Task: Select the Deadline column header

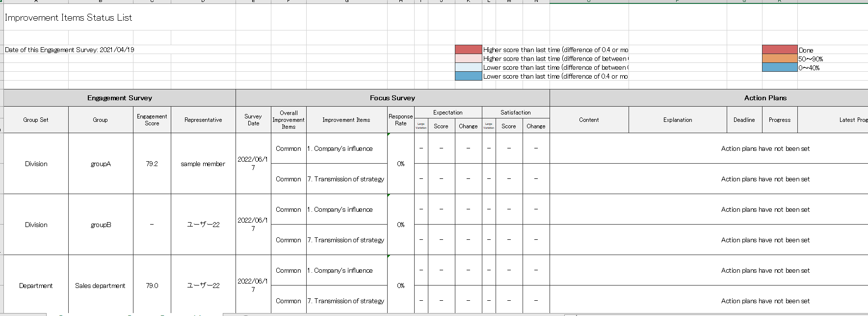Action: coord(744,120)
